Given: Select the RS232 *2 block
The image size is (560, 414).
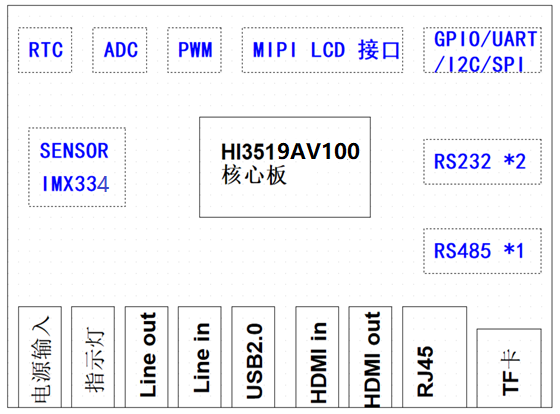Looking at the screenshot, I should tap(482, 162).
